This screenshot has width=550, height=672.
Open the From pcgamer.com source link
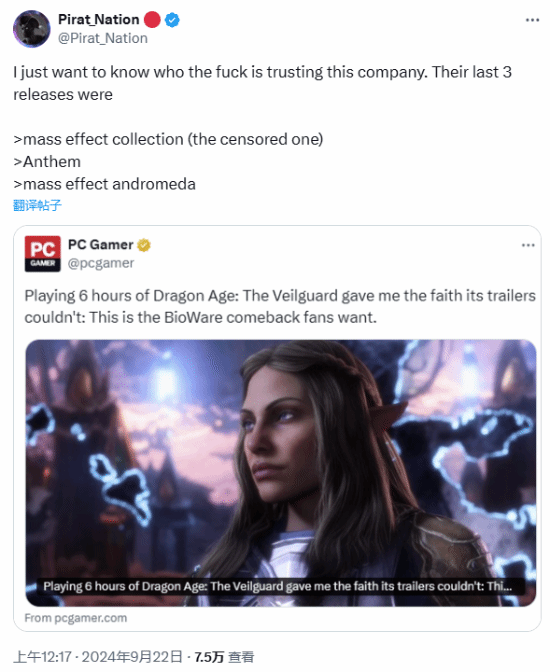76,618
